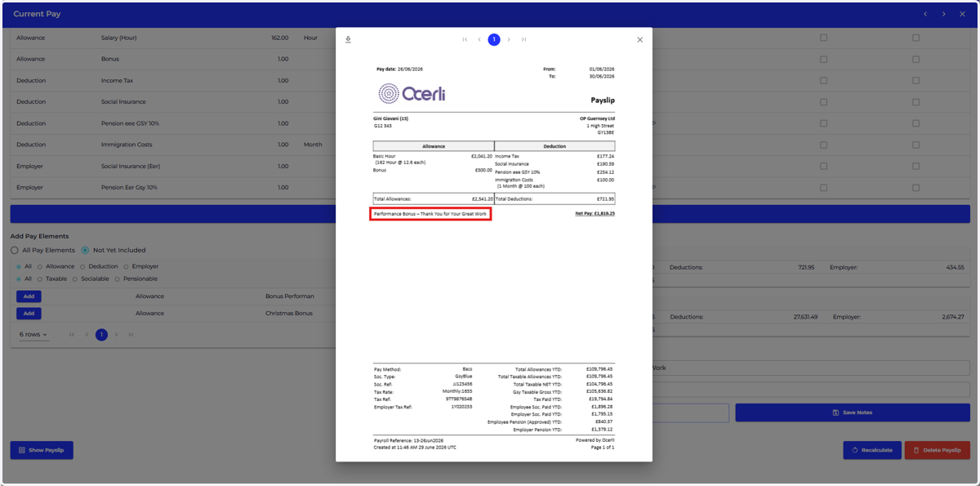980x486 pixels.
Task: Select the All Pay Elements radio button
Action: point(15,250)
